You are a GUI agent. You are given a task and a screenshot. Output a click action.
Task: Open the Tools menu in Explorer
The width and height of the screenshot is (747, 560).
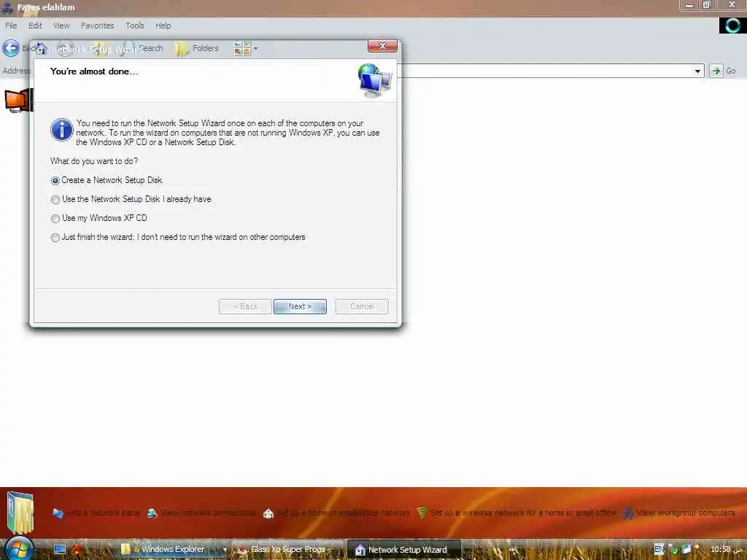coord(135,26)
